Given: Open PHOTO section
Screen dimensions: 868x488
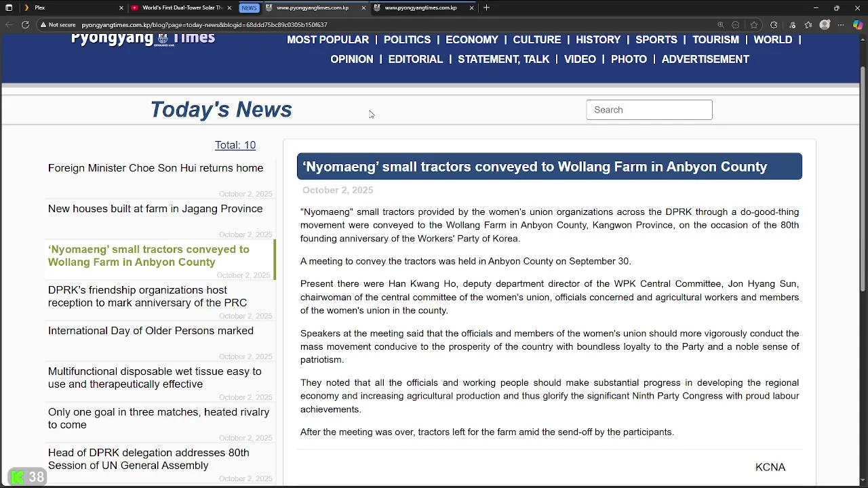Looking at the screenshot, I should tap(629, 60).
